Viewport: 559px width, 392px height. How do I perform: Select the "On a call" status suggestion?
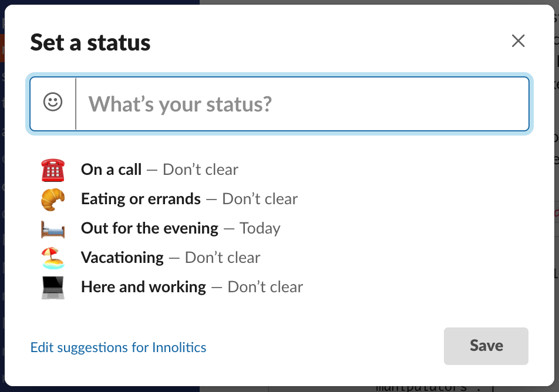pos(112,170)
